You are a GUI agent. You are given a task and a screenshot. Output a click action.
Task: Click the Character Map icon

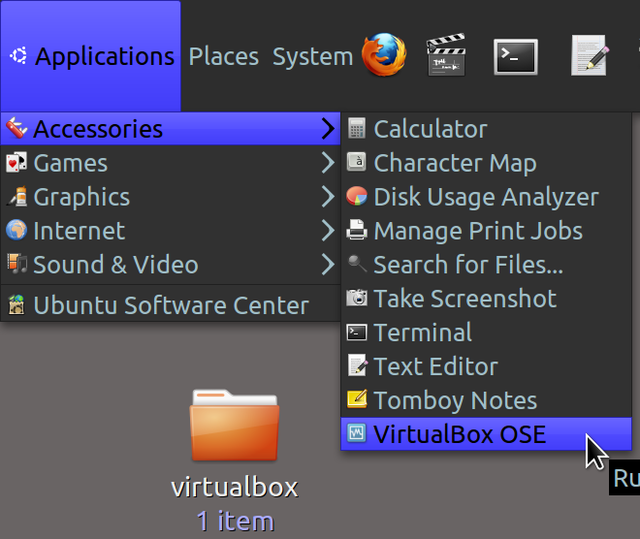(357, 162)
